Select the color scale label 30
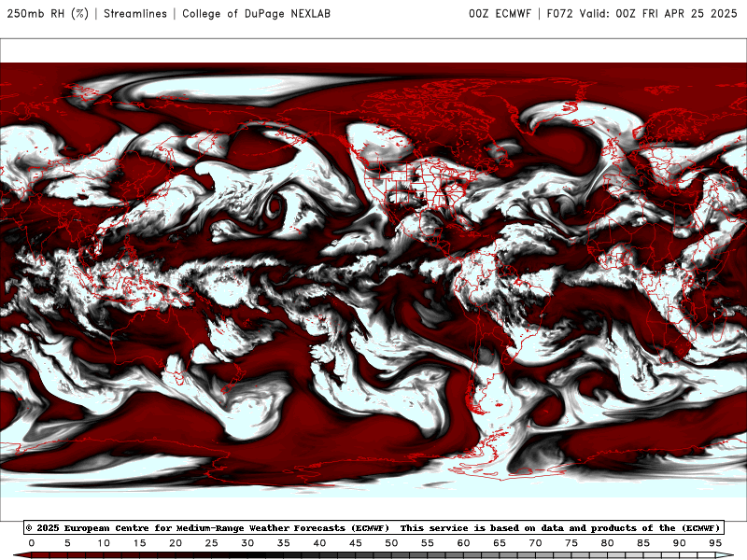747x560 pixels. pos(247,543)
